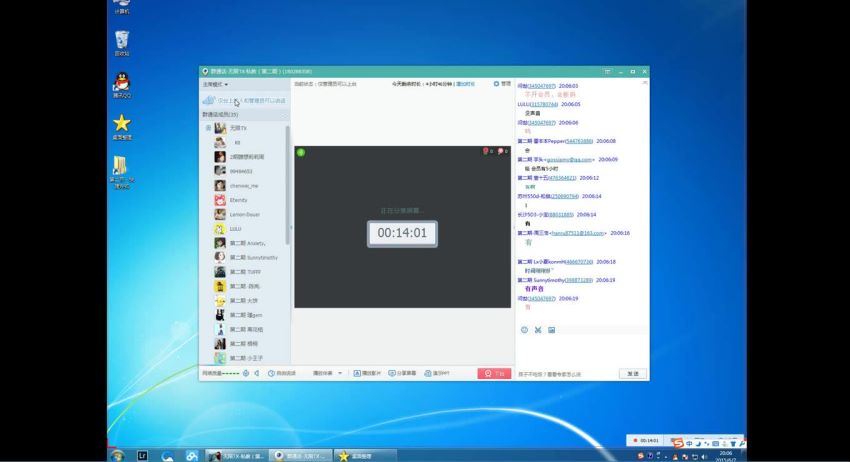Select member 第二期 Sunnytimothy in the list
The width and height of the screenshot is (850, 462).
tap(244, 258)
